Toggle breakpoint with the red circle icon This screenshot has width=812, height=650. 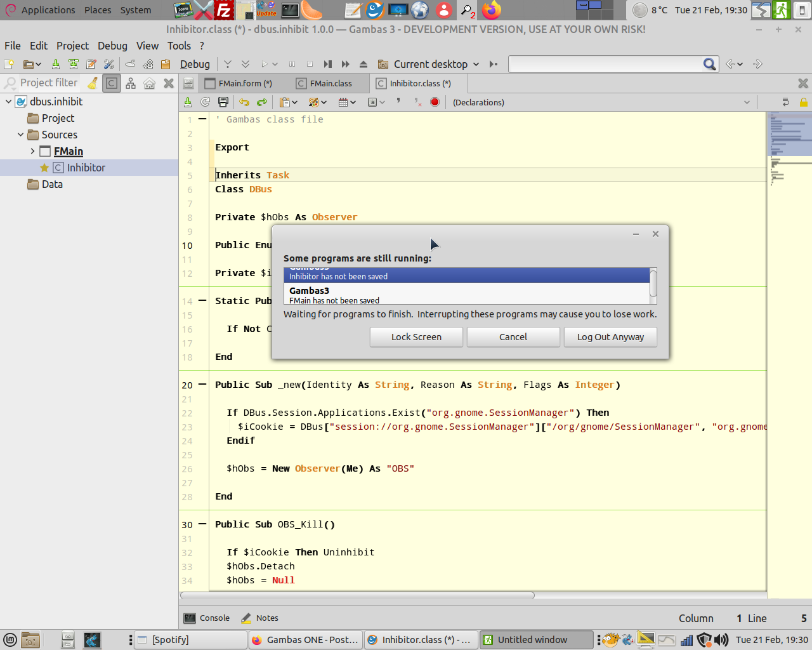[x=435, y=102]
